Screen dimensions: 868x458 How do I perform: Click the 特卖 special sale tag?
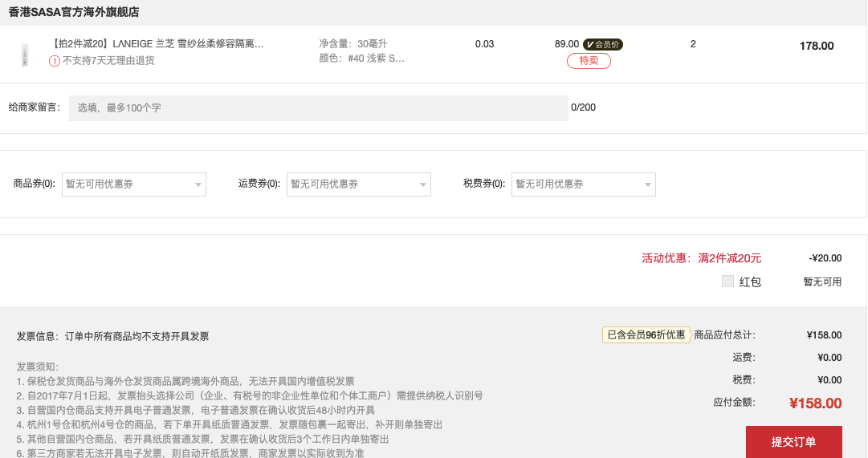(589, 61)
